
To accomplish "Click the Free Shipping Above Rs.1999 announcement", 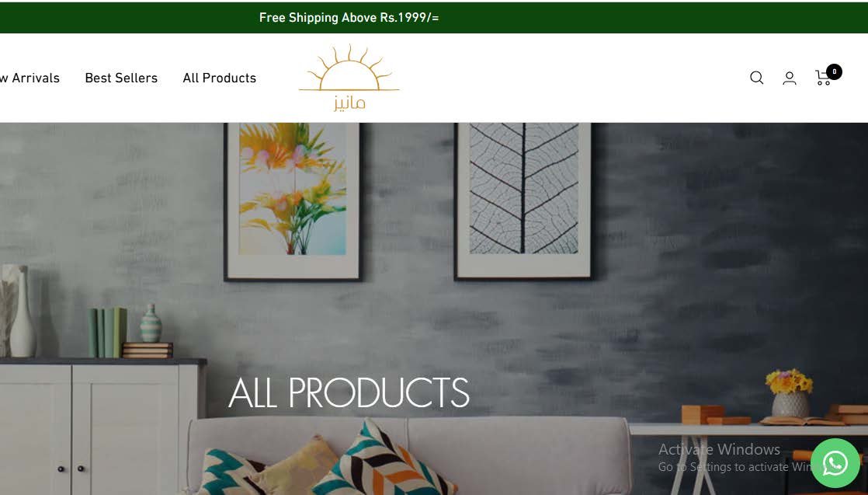I will (x=349, y=18).
